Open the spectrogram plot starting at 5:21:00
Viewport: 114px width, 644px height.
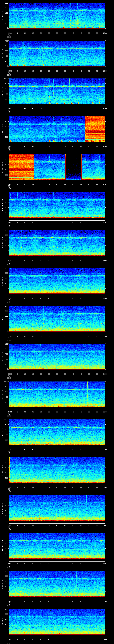(57, 280)
